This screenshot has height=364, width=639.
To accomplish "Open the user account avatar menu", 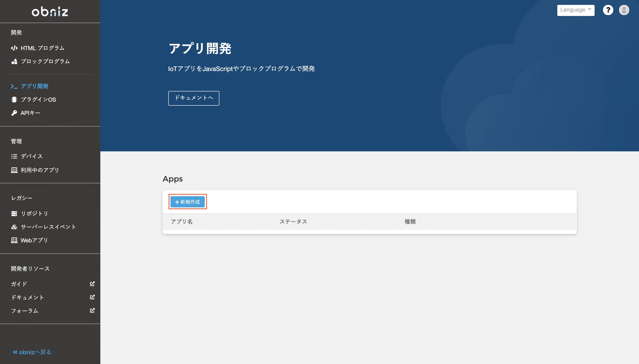I will coord(624,10).
